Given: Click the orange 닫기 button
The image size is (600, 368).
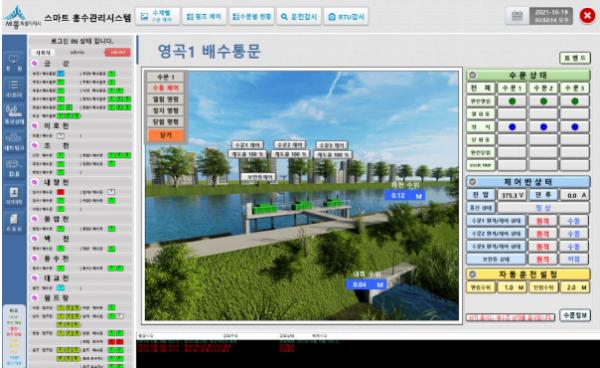Looking at the screenshot, I should click(166, 135).
